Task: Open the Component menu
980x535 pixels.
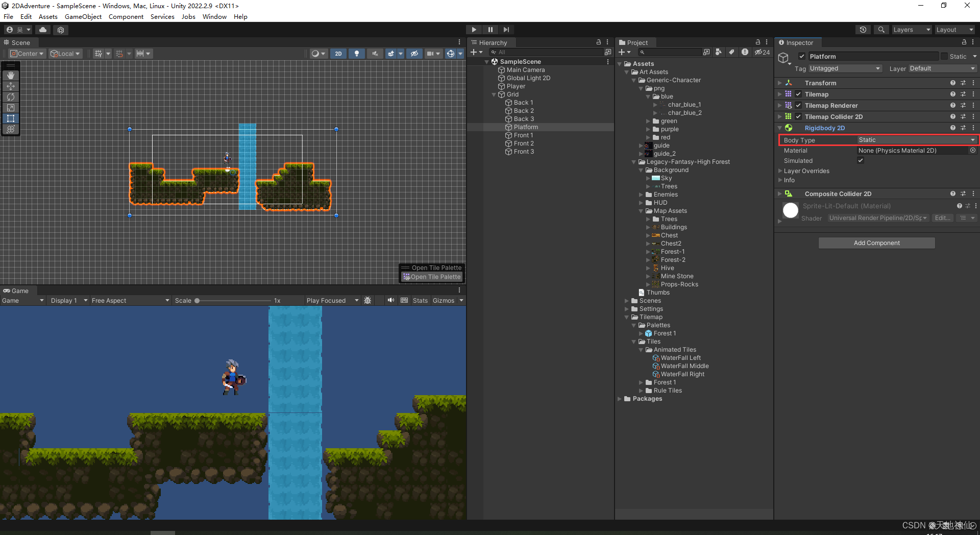Action: pos(126,16)
